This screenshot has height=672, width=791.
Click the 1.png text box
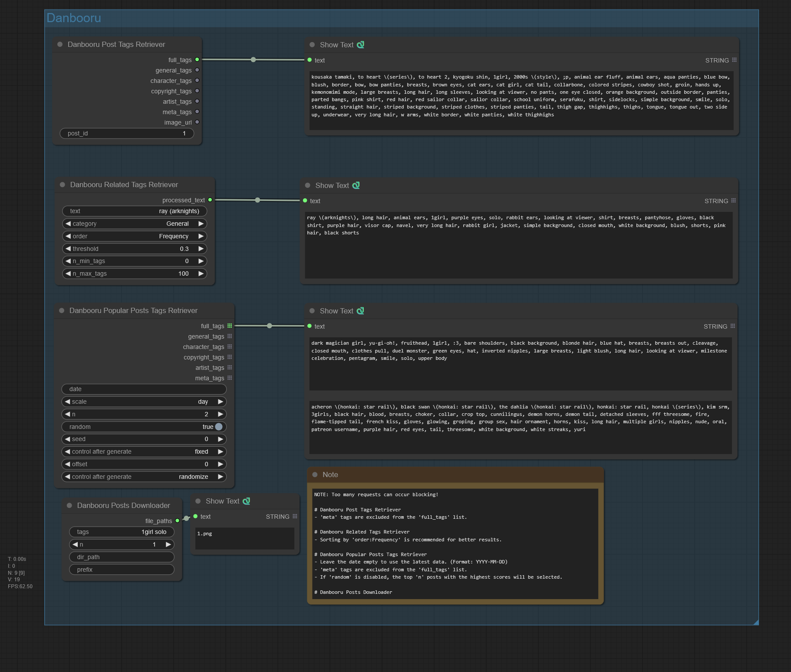click(x=245, y=538)
